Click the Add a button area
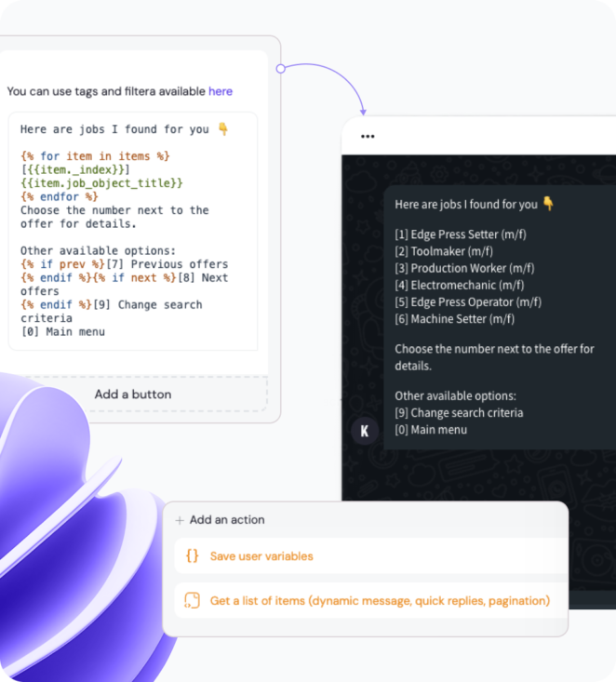The height and width of the screenshot is (682, 616). click(x=133, y=394)
